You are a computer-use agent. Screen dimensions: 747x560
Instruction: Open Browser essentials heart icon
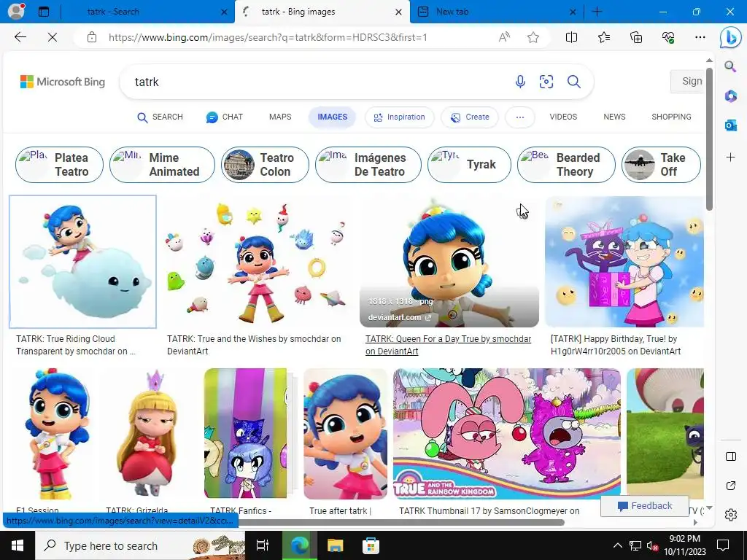pos(668,37)
